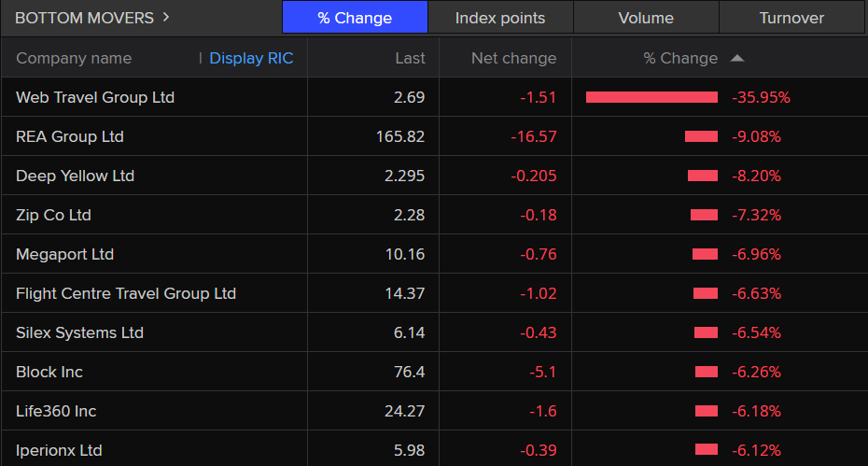Switch to the Index points tab
This screenshot has height=466, width=868.
point(500,18)
